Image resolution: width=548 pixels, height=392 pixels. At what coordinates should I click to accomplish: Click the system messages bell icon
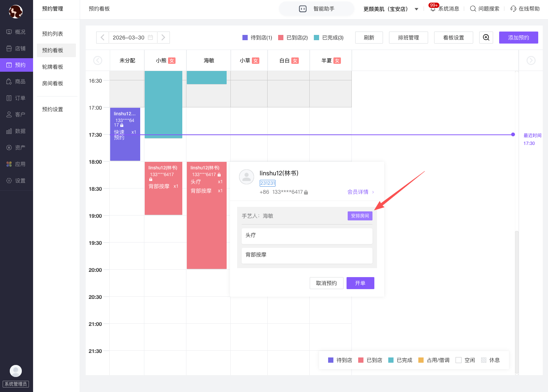point(433,9)
